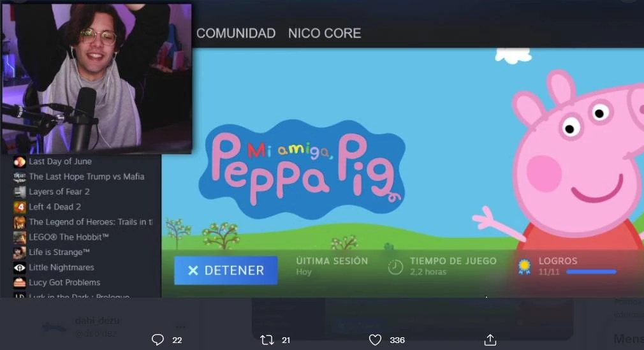Click Life is Strange game icon
This screenshot has width=644, height=350.
(x=19, y=252)
